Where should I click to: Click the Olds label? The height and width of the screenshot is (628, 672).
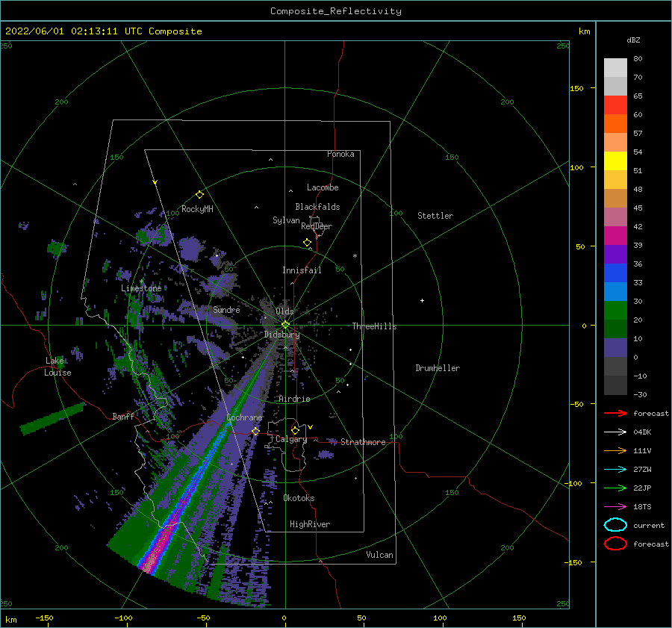click(284, 311)
